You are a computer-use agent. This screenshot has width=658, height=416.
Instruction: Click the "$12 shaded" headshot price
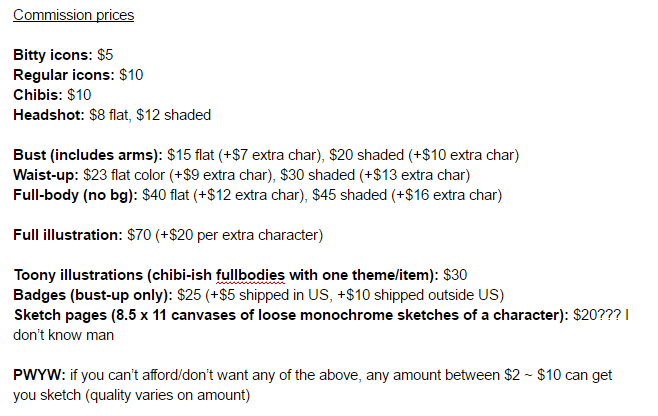pos(173,115)
